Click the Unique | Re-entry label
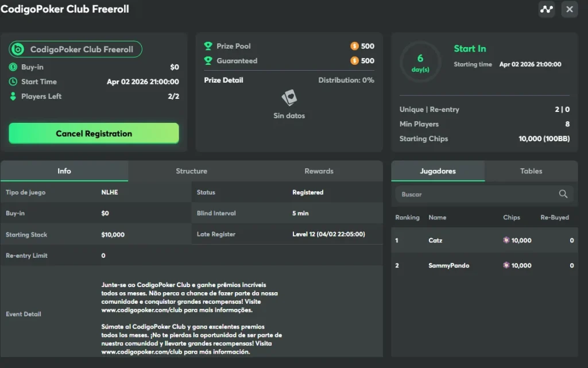Image resolution: width=588 pixels, height=368 pixels. (x=429, y=110)
